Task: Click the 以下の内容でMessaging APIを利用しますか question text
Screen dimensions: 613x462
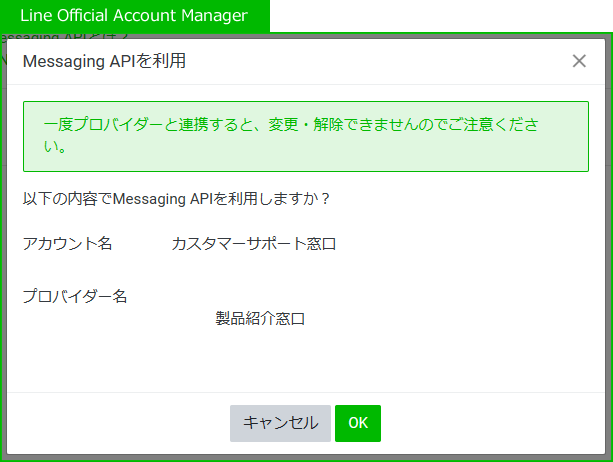Action: (176, 199)
